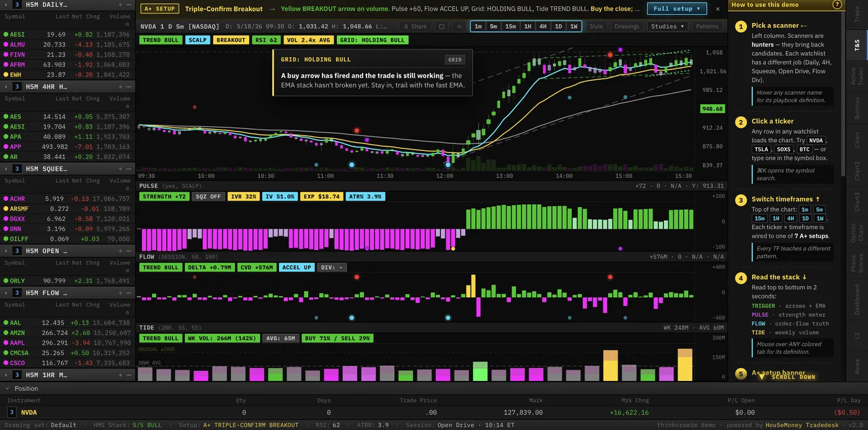Expand the H5M OPEN watchlist chevron
Viewport: 868px width, 430px height.
point(6,251)
